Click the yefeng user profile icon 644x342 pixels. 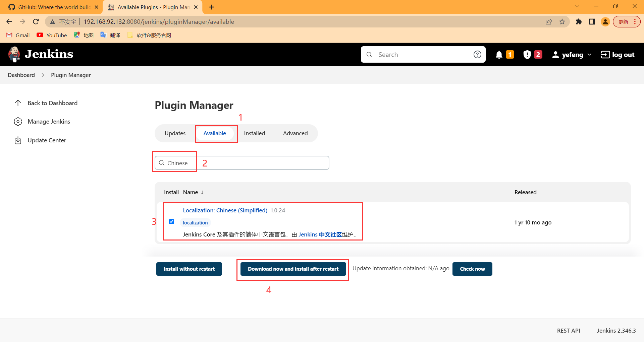555,55
